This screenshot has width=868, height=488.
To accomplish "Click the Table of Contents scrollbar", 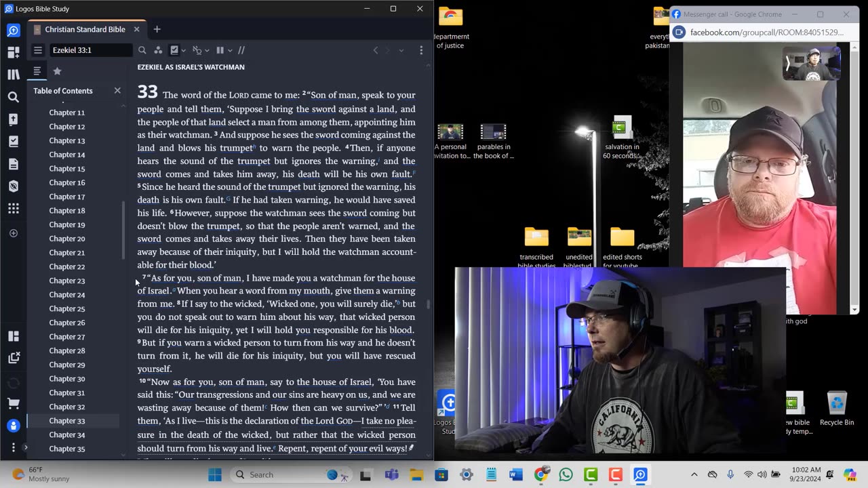I will [x=123, y=230].
